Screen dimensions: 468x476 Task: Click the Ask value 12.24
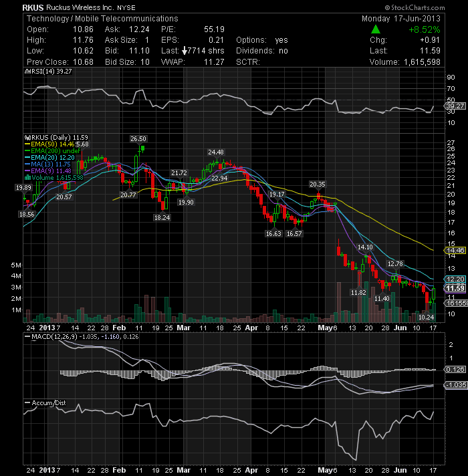139,29
